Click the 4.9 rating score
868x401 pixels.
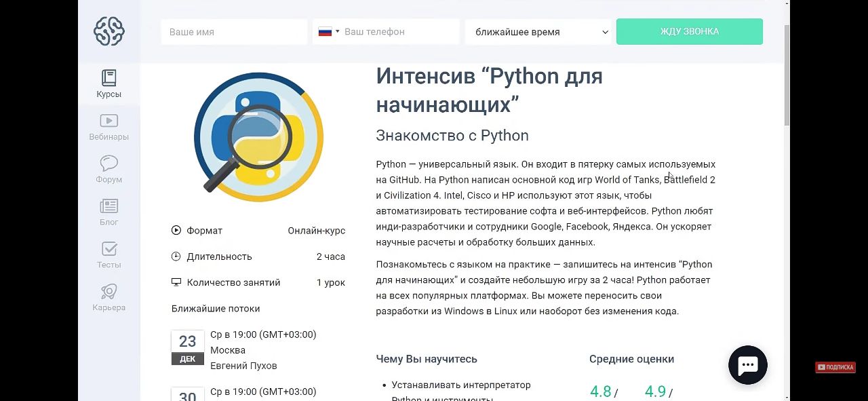click(x=655, y=392)
